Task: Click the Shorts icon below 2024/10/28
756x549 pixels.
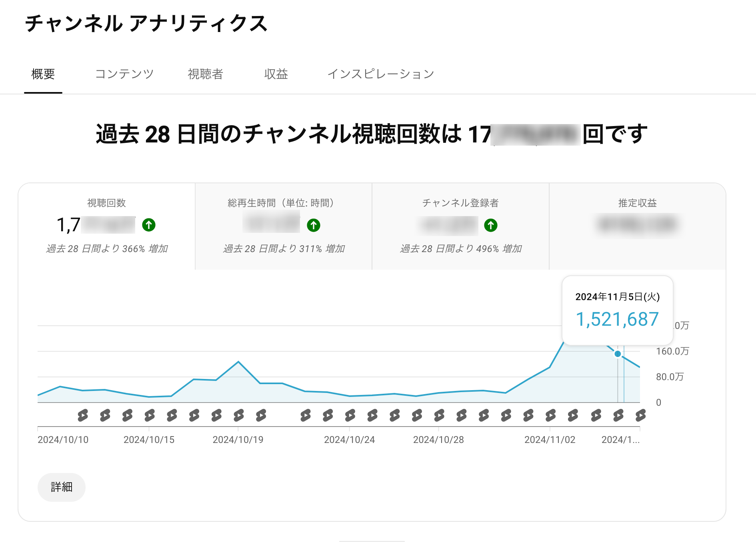Action: 439,416
